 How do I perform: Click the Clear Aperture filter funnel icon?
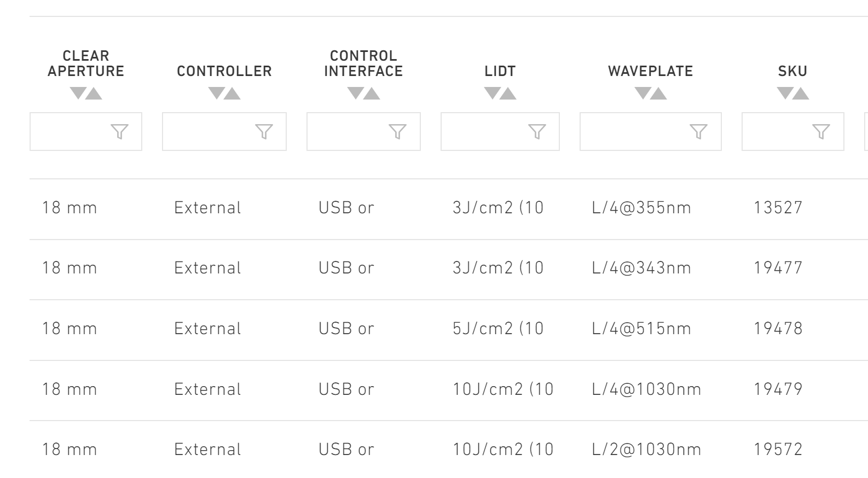point(119,132)
